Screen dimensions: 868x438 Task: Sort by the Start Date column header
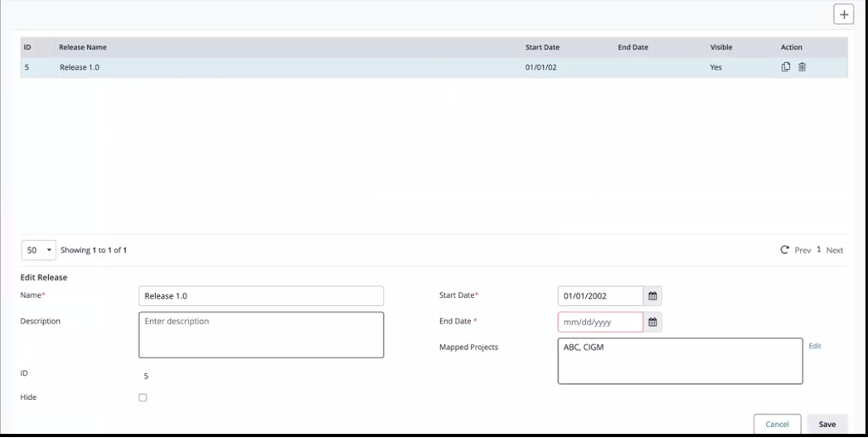click(542, 47)
